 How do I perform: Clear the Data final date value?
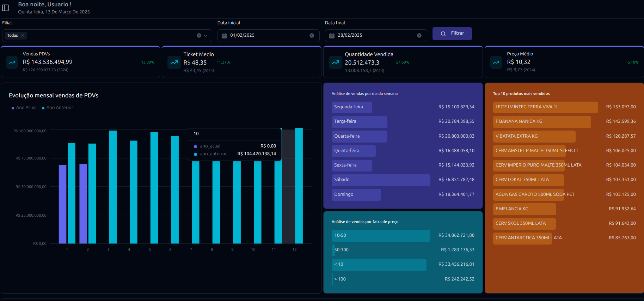point(419,36)
